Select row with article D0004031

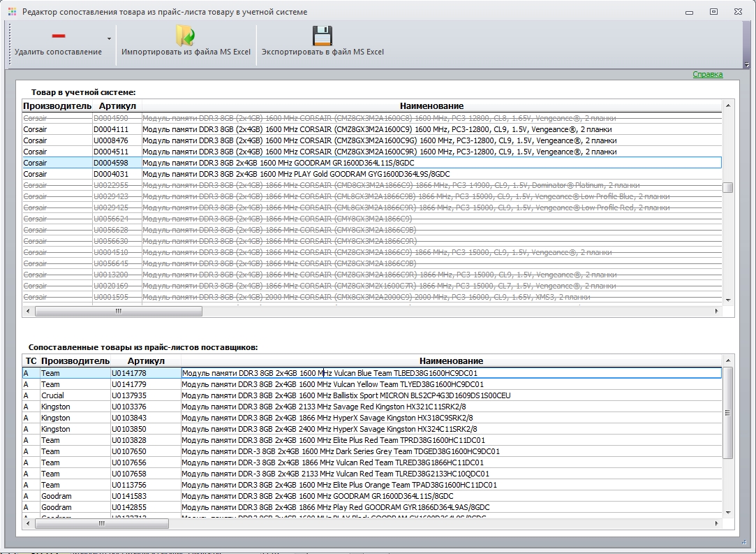click(x=372, y=174)
